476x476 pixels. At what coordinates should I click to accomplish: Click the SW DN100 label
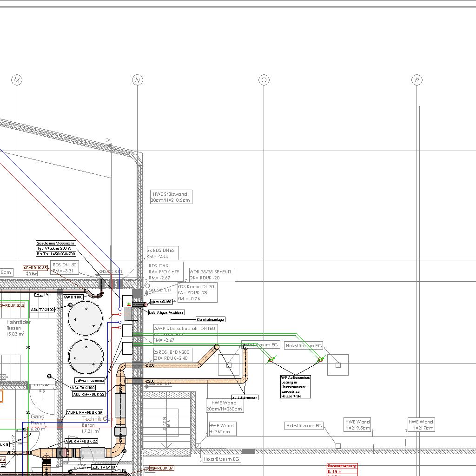(x=73, y=297)
